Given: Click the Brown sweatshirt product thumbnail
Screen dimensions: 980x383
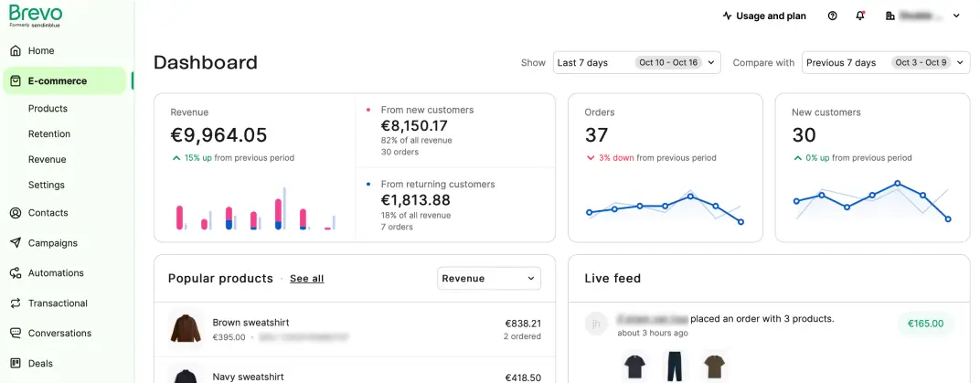Looking at the screenshot, I should pos(186,329).
